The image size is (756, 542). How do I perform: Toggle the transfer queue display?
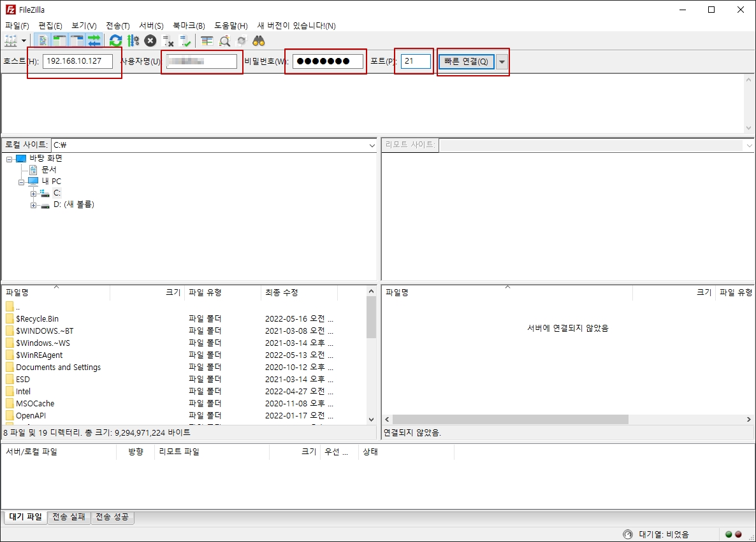coord(94,41)
